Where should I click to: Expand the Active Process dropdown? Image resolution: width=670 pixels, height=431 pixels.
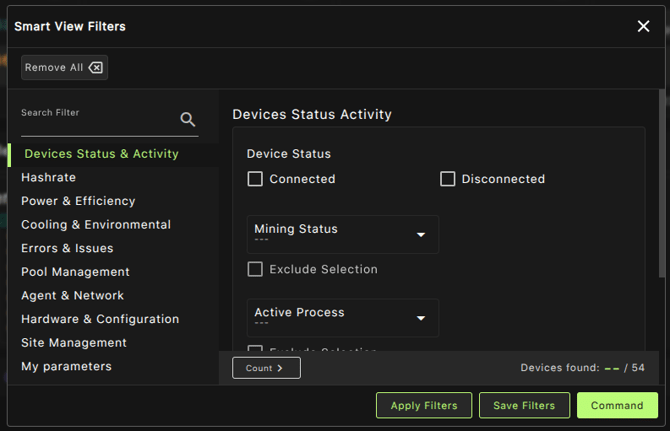[342, 318]
